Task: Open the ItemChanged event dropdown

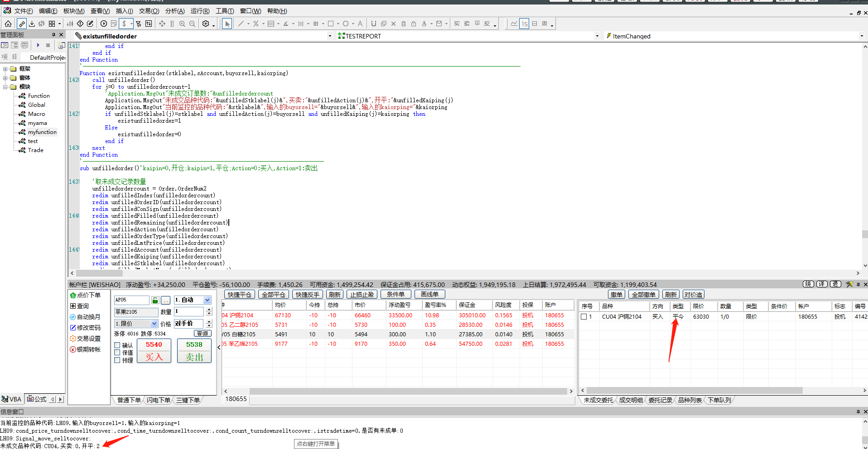Action: click(x=862, y=36)
